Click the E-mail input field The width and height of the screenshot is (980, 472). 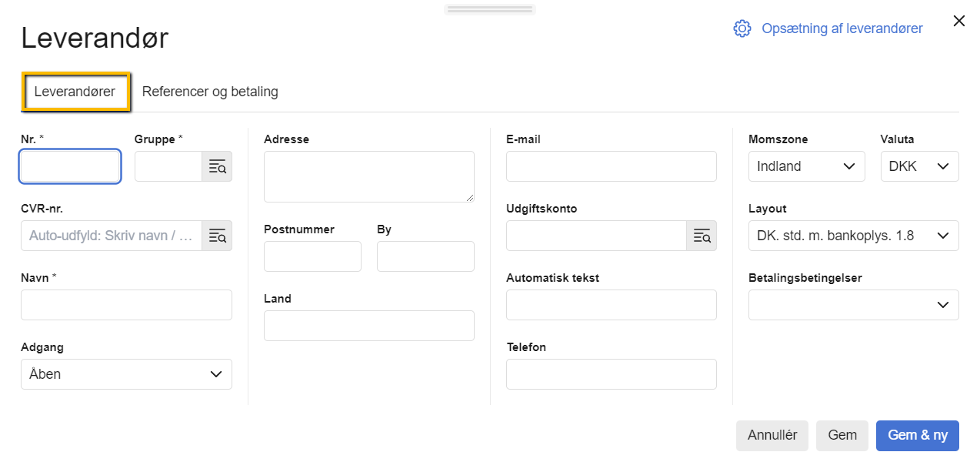coord(611,166)
